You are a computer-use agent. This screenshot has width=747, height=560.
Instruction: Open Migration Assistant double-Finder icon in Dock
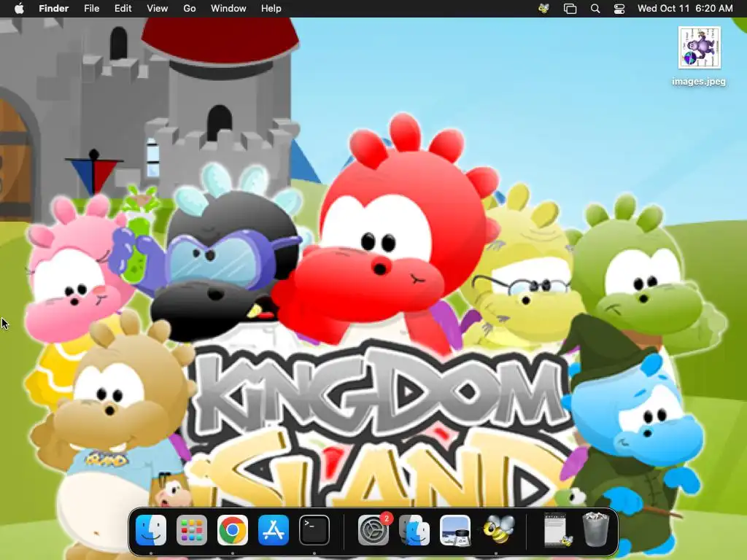point(414,530)
